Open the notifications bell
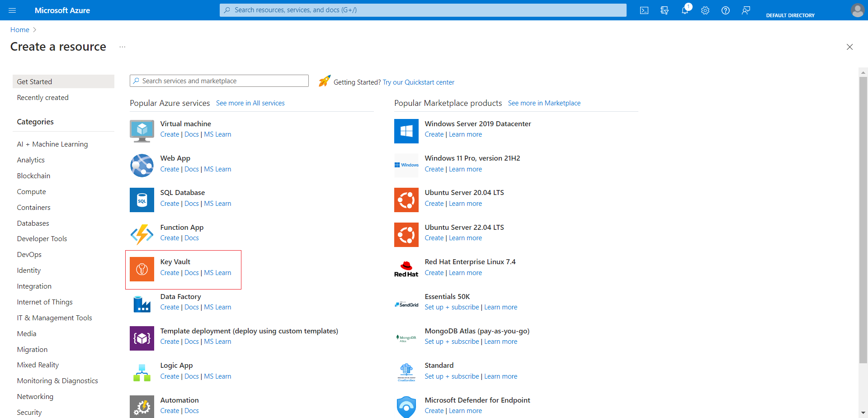This screenshot has height=418, width=868. point(685,10)
